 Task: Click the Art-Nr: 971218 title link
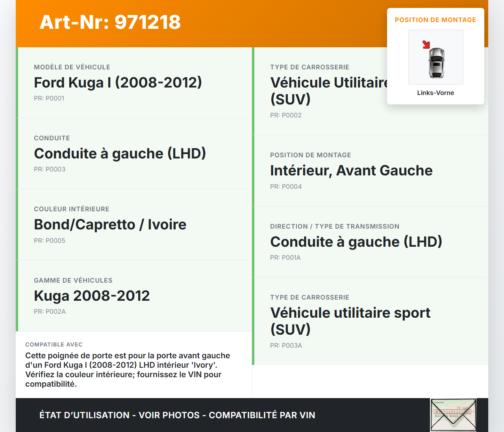pyautogui.click(x=110, y=22)
